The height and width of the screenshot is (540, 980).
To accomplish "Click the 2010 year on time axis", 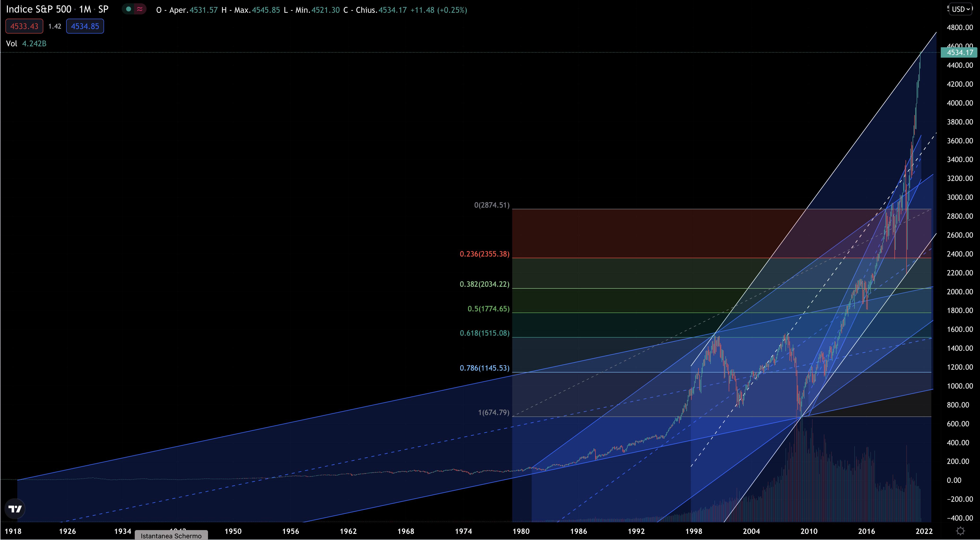I will pyautogui.click(x=809, y=531).
